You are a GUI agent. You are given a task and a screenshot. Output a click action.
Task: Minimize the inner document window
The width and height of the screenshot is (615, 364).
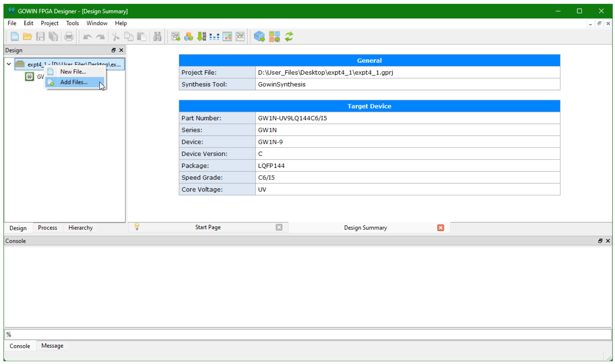pos(591,24)
